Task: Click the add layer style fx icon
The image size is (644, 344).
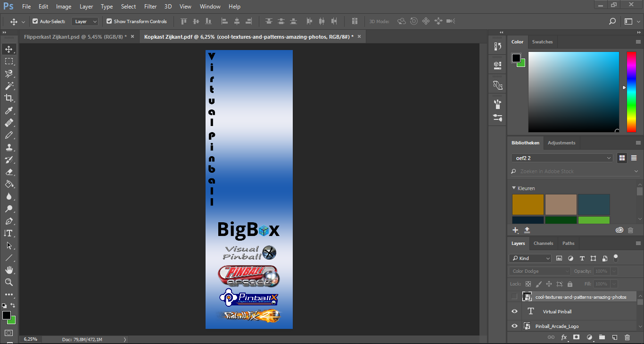Action: point(563,337)
